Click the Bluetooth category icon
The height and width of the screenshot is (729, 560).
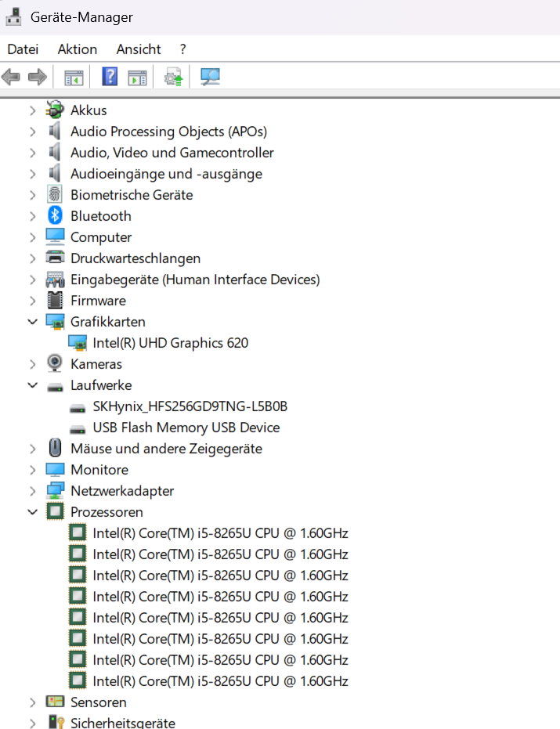(x=55, y=215)
